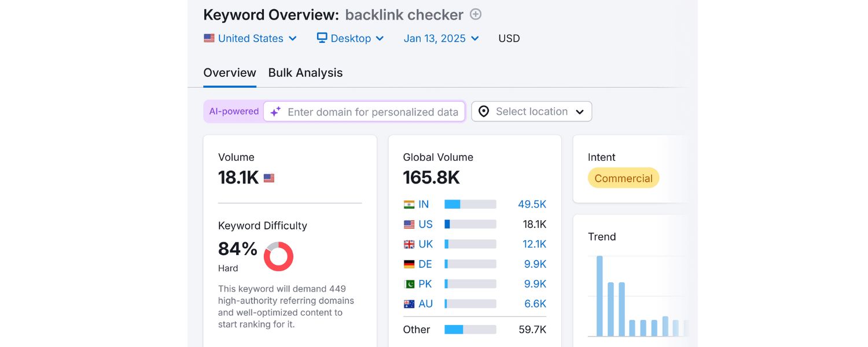868x347 pixels.
Task: Open the United States location dropdown
Action: pos(250,38)
